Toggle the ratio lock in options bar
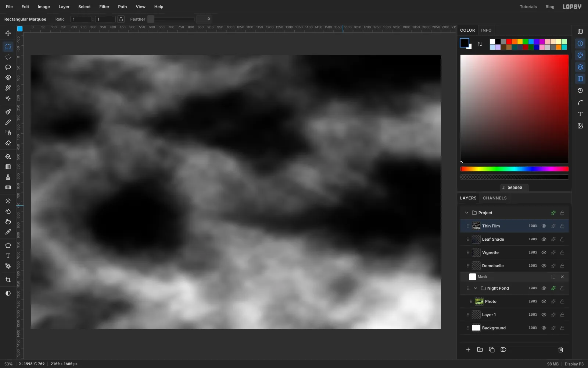The width and height of the screenshot is (588, 368). pyautogui.click(x=121, y=19)
